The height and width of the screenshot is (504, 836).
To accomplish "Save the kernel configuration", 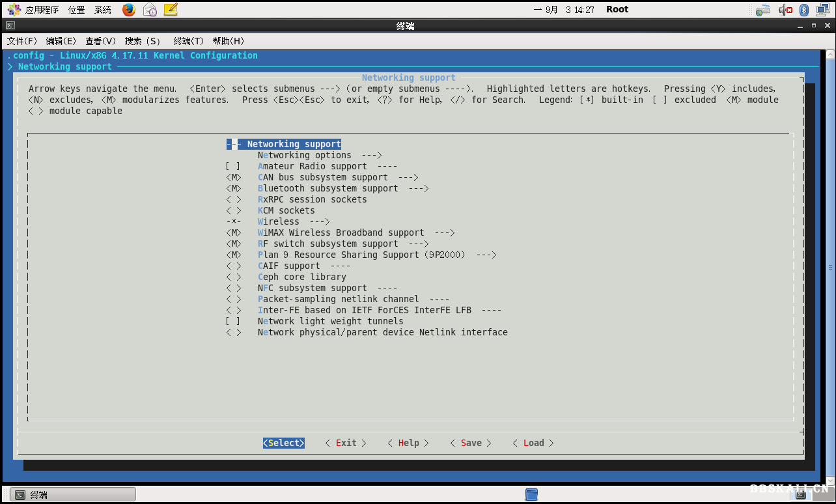I will point(470,443).
